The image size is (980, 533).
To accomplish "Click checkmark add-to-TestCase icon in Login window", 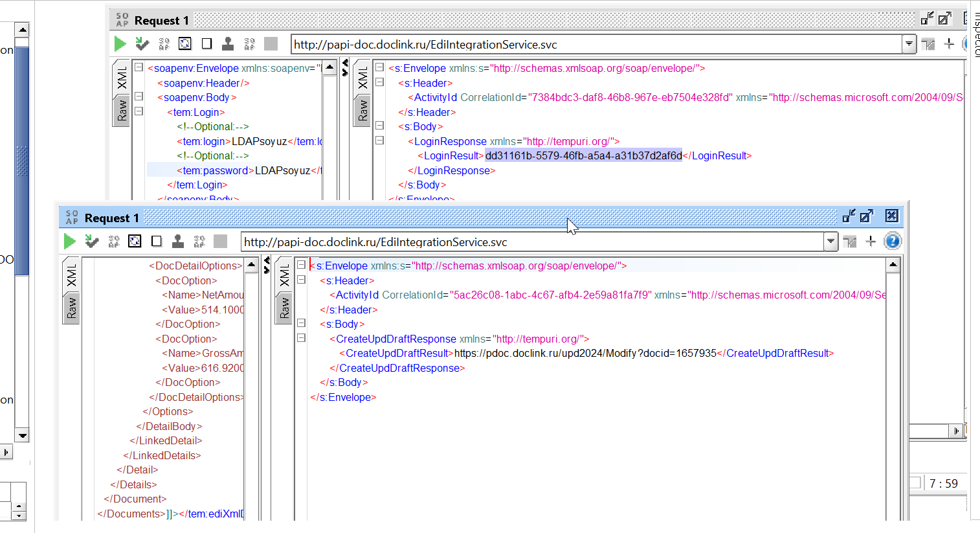I will 142,44.
